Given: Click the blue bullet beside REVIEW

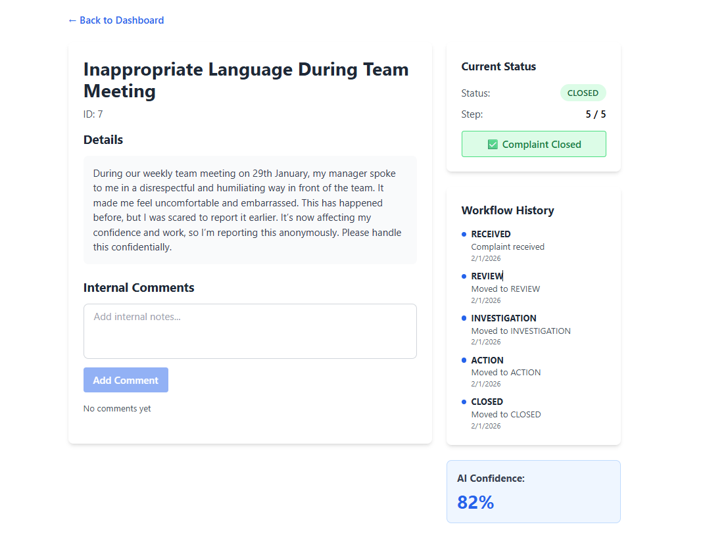Looking at the screenshot, I should [x=464, y=276].
